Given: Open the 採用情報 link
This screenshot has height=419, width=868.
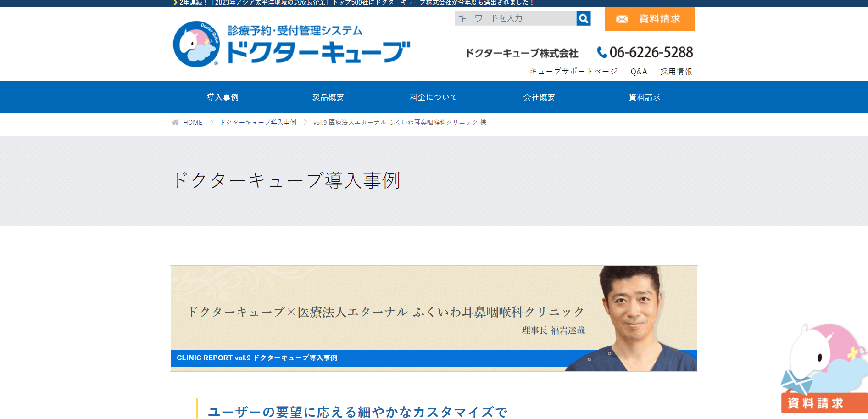Looking at the screenshot, I should tap(676, 72).
